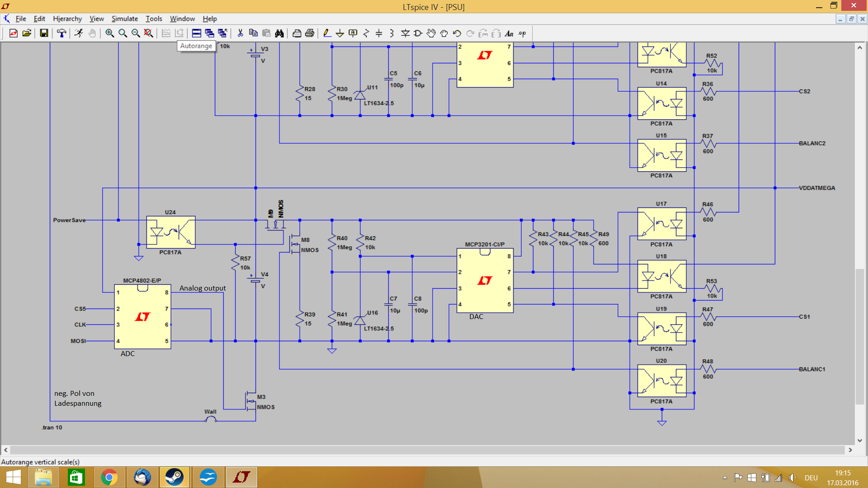
Task: Open print setup icon
Action: pos(297,33)
